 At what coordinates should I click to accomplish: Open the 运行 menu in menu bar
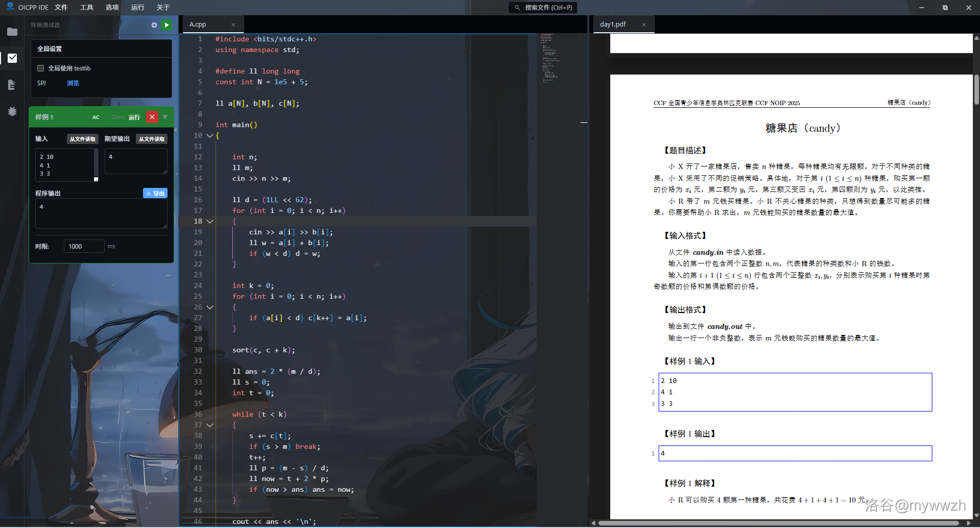point(137,8)
